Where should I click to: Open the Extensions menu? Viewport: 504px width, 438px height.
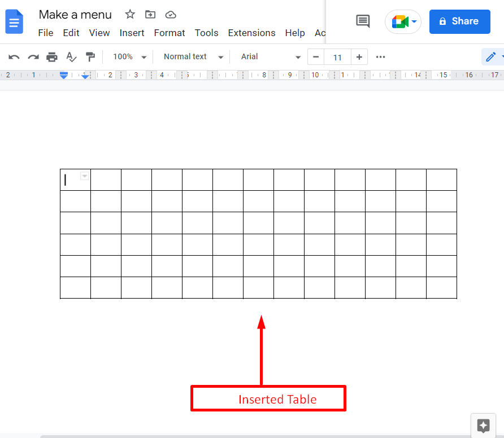[x=251, y=33]
